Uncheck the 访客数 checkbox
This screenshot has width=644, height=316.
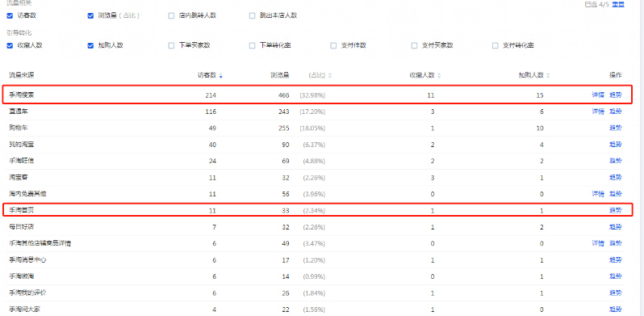click(10, 16)
